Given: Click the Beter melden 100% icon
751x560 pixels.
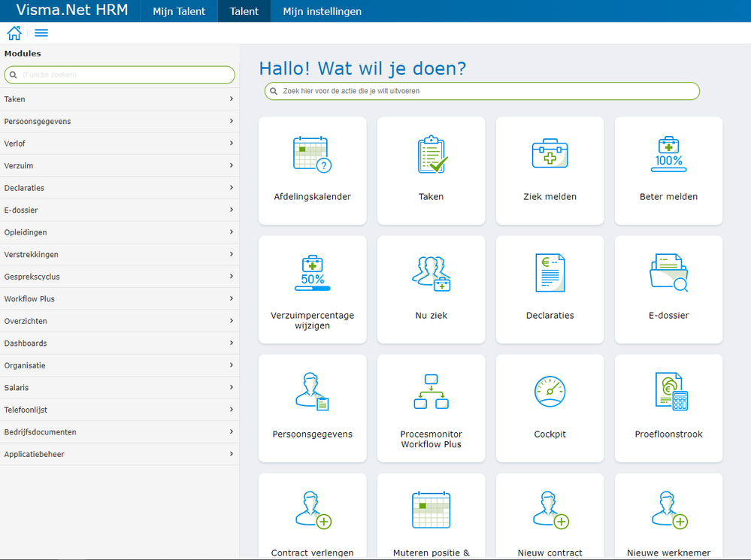Looking at the screenshot, I should pos(668,154).
